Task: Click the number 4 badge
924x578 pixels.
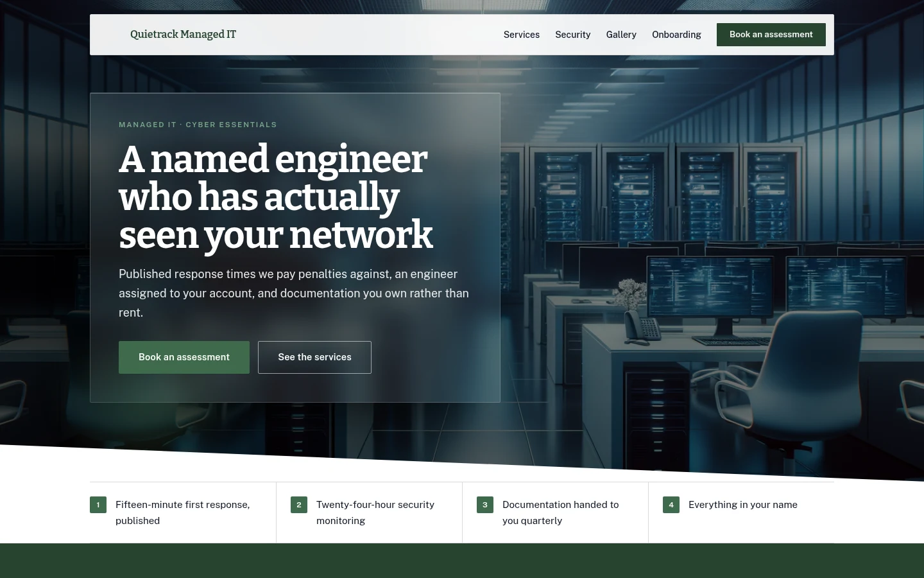Action: click(671, 505)
